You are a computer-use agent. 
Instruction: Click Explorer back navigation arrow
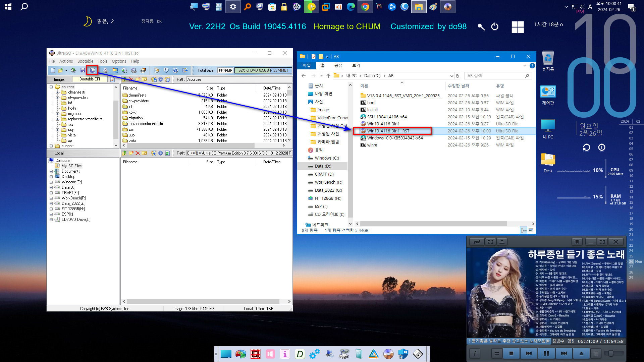pyautogui.click(x=303, y=76)
